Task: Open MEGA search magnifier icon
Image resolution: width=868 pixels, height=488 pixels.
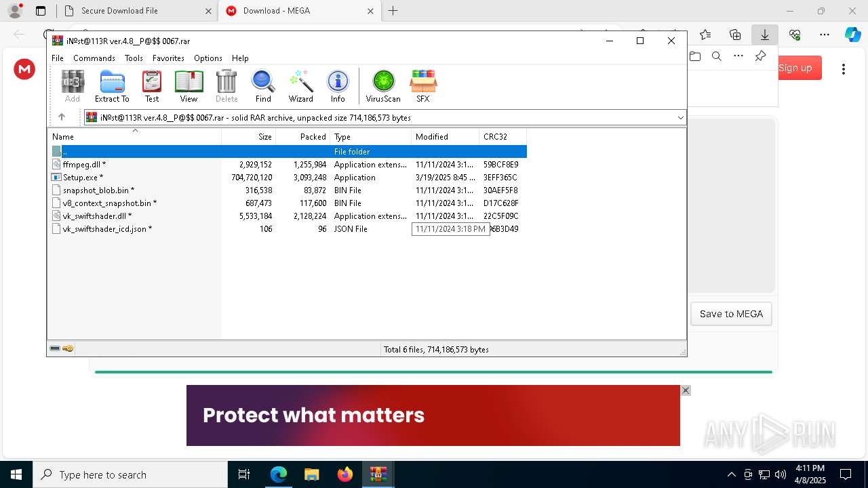Action: (x=717, y=56)
